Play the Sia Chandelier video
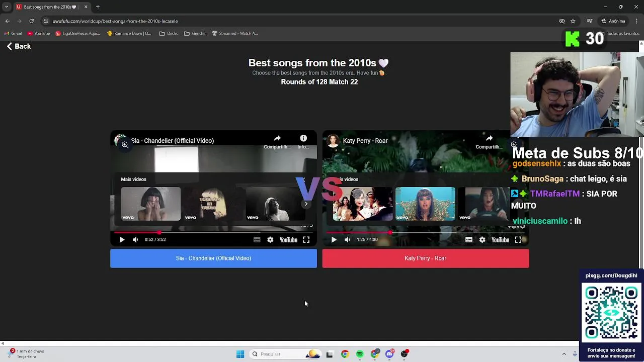 122,240
